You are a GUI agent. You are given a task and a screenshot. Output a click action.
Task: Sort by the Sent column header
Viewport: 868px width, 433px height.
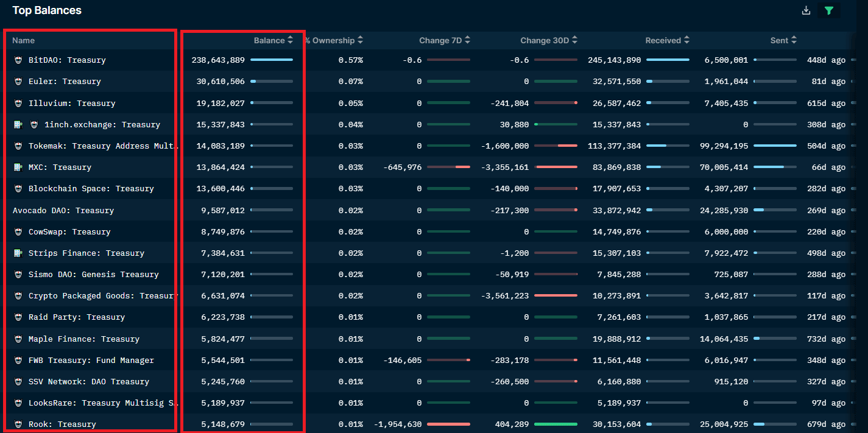pyautogui.click(x=783, y=41)
